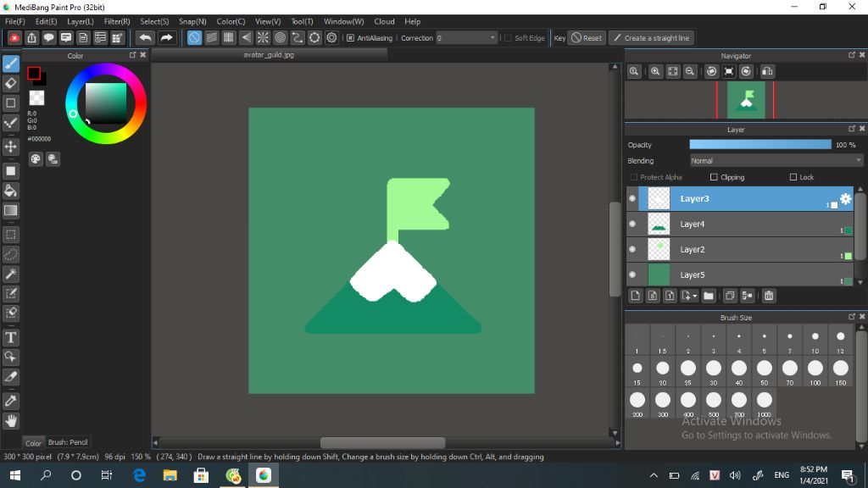Open the Snap menu
The height and width of the screenshot is (488, 868).
[x=192, y=21]
